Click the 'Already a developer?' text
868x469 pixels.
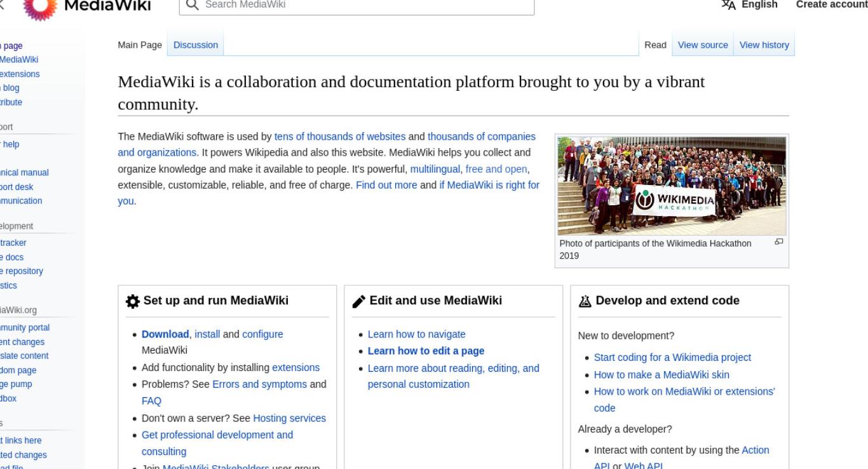[x=625, y=429]
